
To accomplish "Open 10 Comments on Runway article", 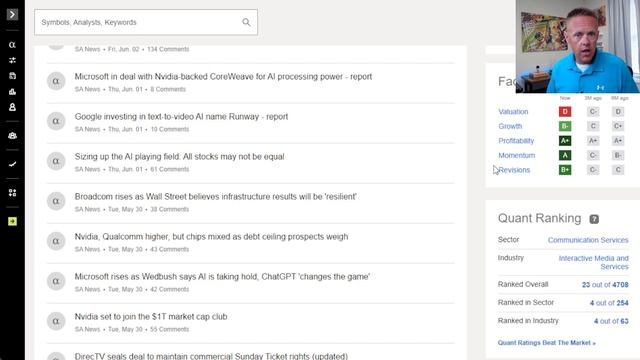I will [170, 129].
